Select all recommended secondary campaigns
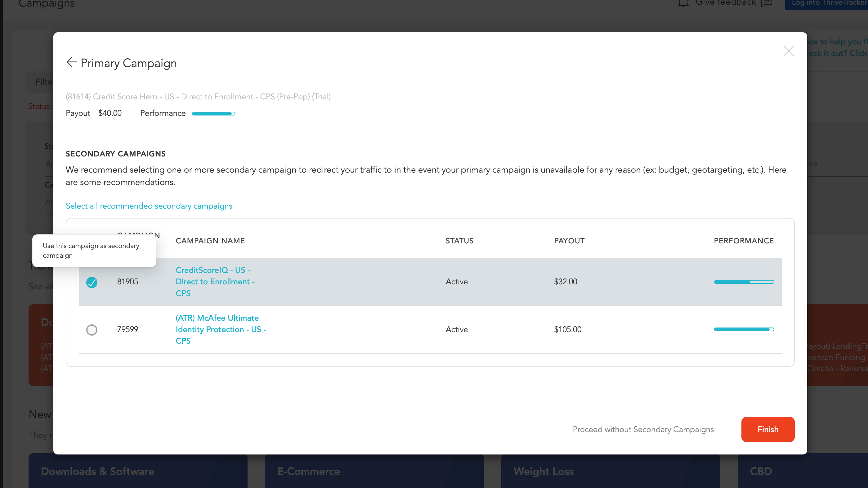This screenshot has height=488, width=868. pyautogui.click(x=149, y=206)
